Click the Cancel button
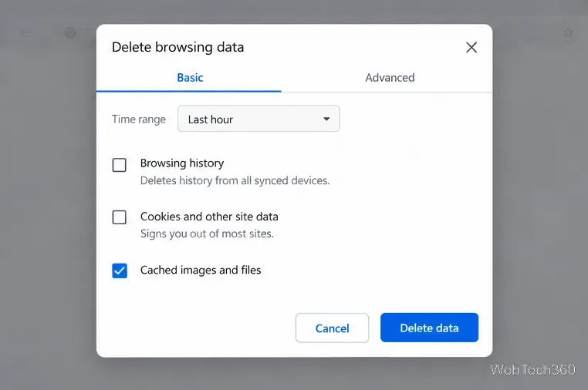Image resolution: width=588 pixels, height=390 pixels. (332, 328)
